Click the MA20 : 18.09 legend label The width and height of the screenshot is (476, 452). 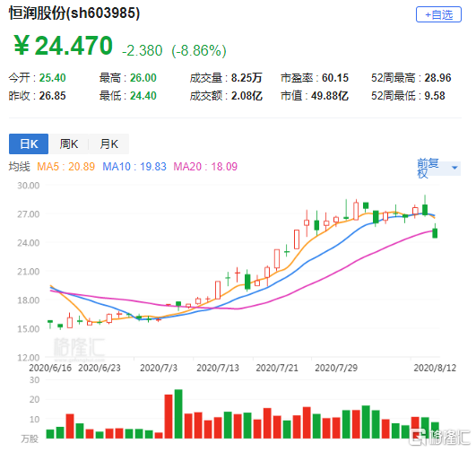(205, 167)
